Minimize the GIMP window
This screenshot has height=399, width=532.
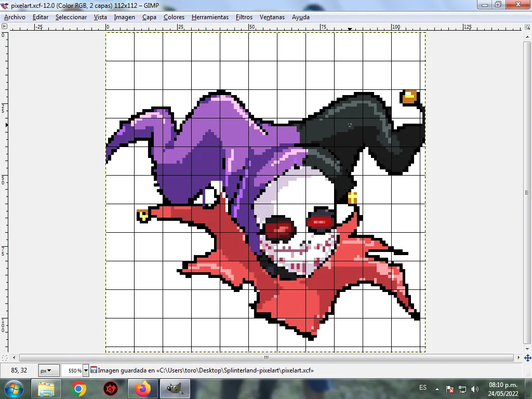coord(485,5)
